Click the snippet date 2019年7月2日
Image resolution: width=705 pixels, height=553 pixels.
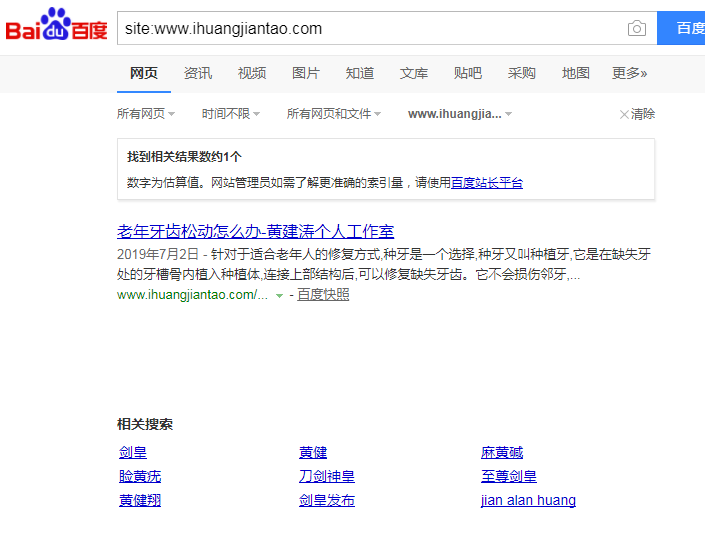click(158, 254)
